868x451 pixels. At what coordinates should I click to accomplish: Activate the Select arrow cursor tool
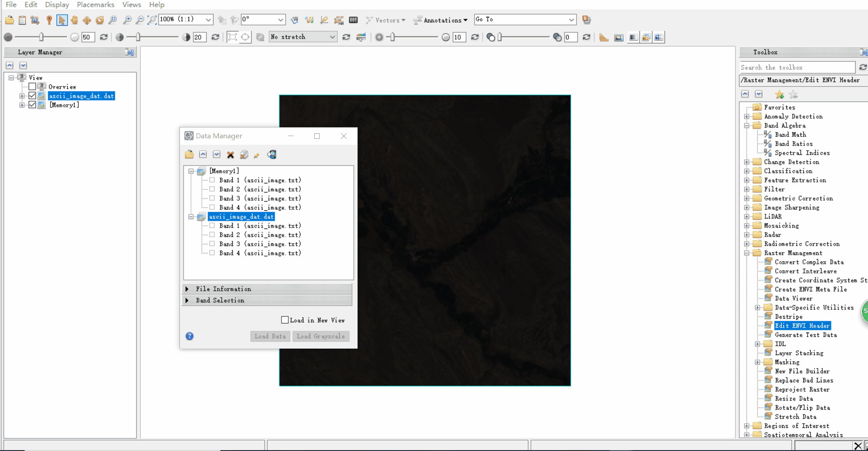(x=62, y=20)
